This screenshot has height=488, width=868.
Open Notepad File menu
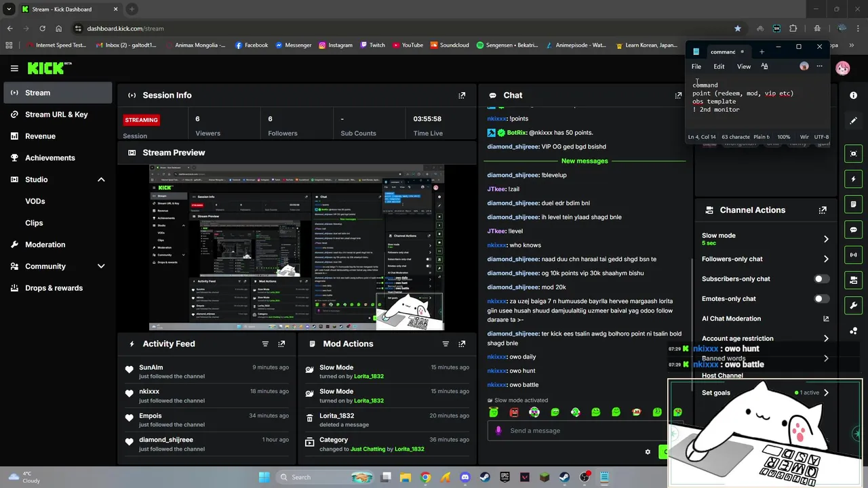click(x=696, y=66)
